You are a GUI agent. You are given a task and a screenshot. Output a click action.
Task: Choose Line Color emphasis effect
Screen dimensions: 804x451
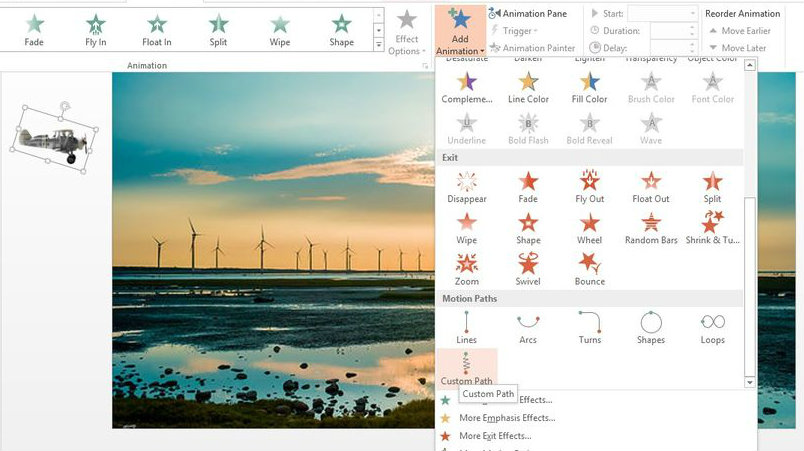(528, 88)
